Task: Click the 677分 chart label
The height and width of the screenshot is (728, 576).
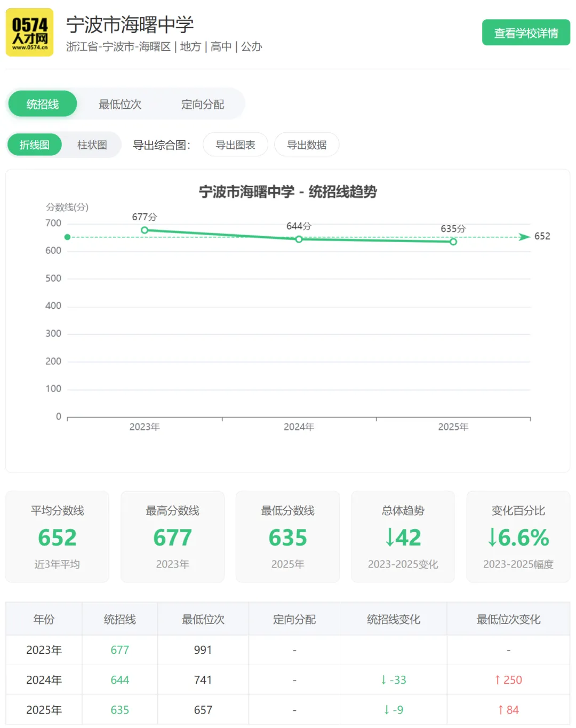Action: (x=145, y=217)
